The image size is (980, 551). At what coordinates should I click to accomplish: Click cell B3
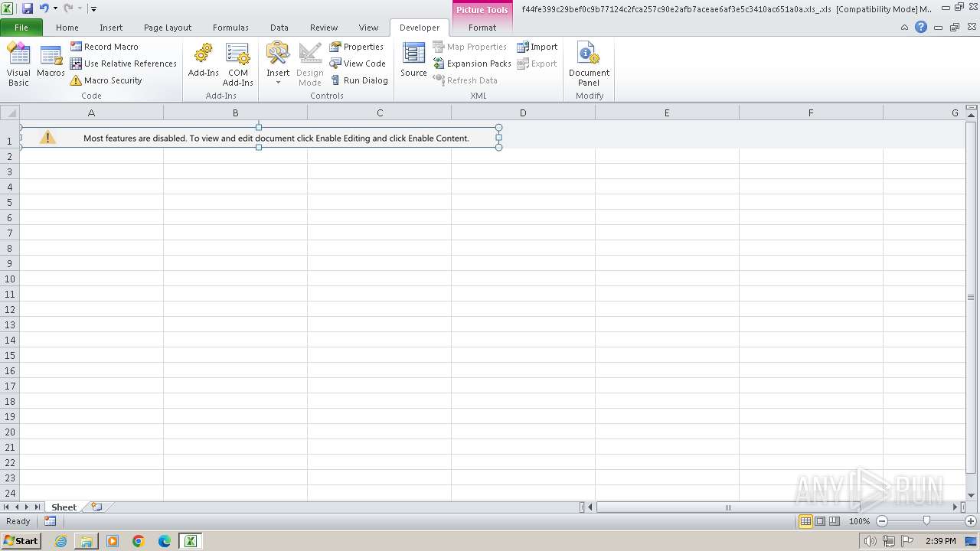click(x=235, y=171)
